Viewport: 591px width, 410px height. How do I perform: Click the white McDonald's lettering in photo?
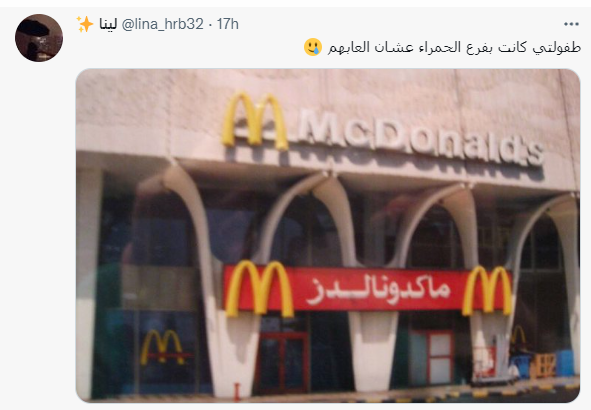point(421,138)
